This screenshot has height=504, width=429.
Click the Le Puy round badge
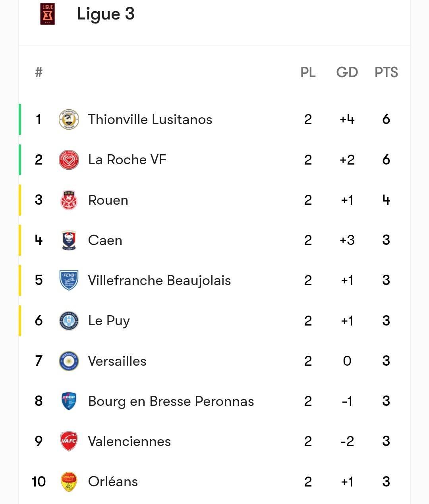pyautogui.click(x=69, y=321)
